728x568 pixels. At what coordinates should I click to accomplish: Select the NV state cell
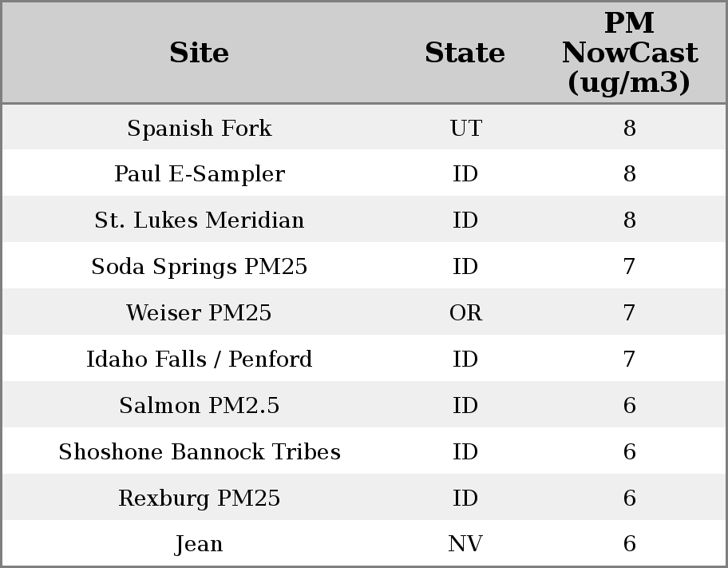tap(465, 544)
